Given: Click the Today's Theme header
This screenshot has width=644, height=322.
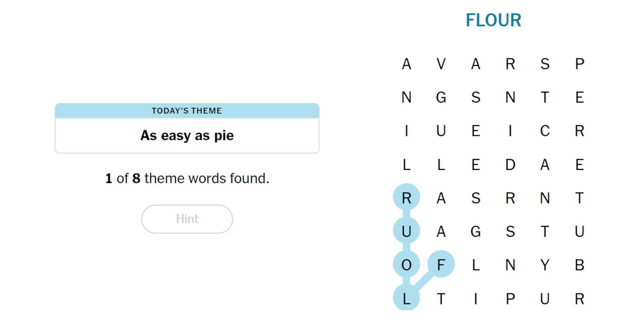Looking at the screenshot, I should click(x=187, y=111).
